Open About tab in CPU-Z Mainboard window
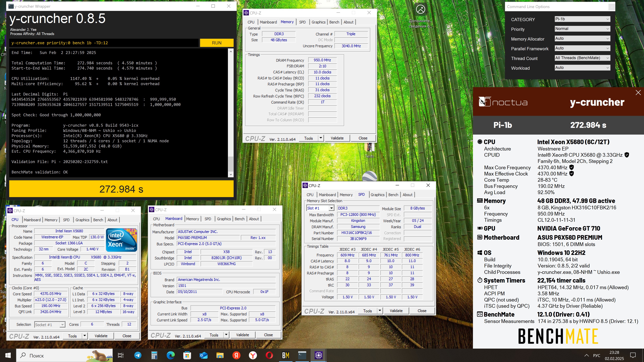This screenshot has height=362, width=644. tap(254, 219)
